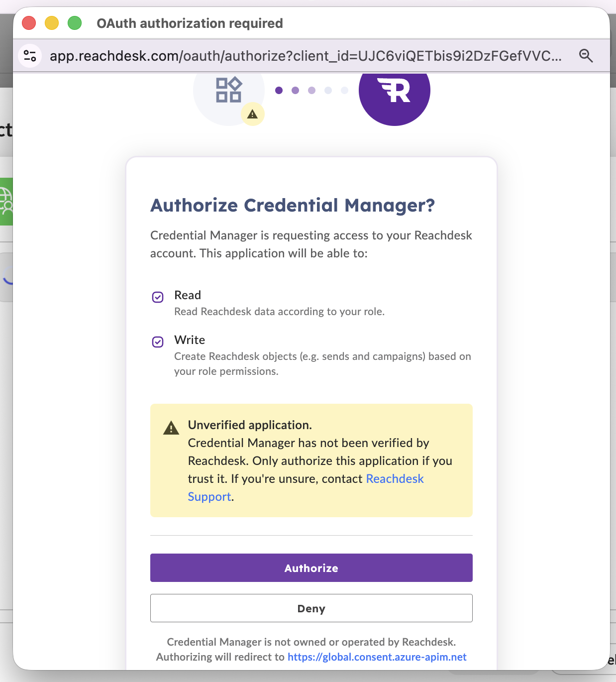Image resolution: width=616 pixels, height=682 pixels.
Task: Click the 'Read Reachdesk data according to your role.' text
Action: (279, 312)
